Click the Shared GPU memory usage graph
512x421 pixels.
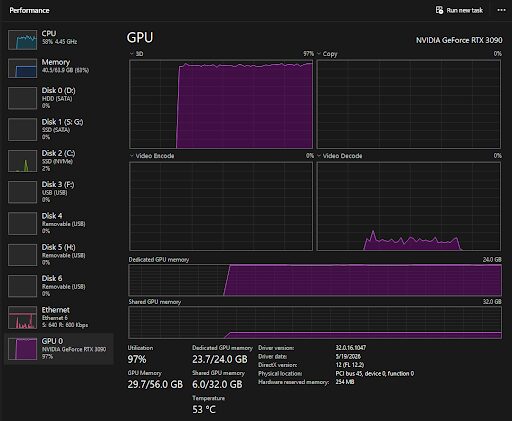coord(315,323)
